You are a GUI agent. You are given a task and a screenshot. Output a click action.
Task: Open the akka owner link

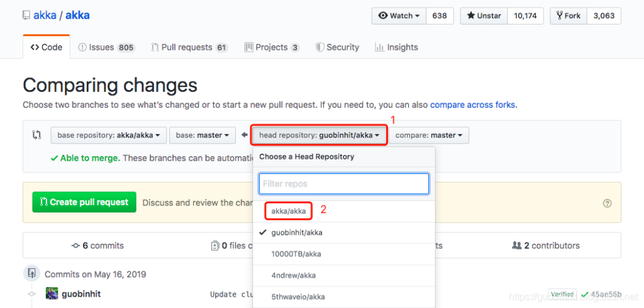click(x=45, y=16)
